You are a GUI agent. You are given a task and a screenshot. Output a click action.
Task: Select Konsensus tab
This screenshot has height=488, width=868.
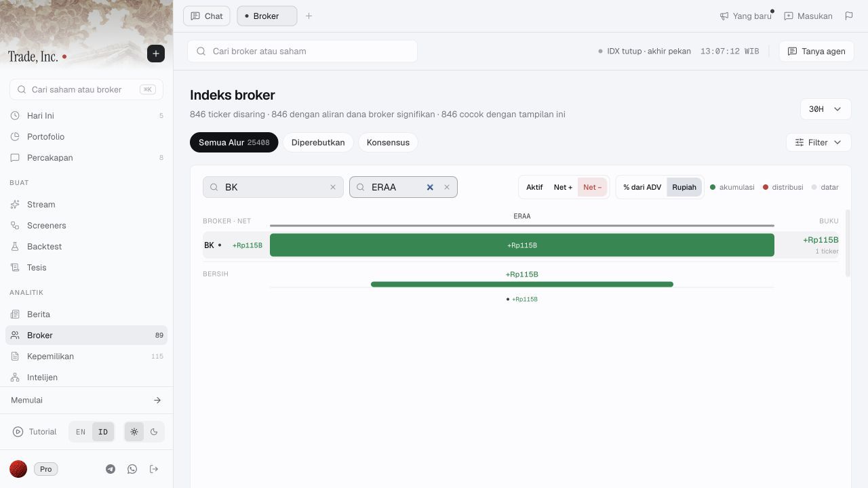click(x=388, y=142)
